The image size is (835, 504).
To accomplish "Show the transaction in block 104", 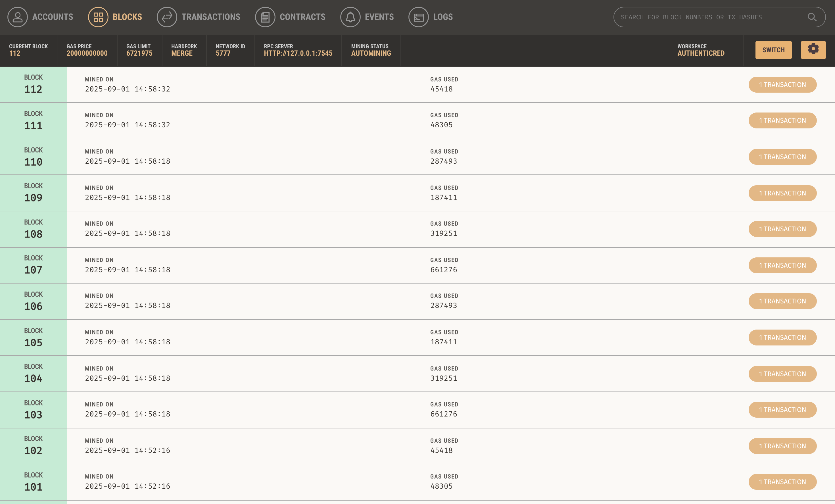I will point(782,374).
